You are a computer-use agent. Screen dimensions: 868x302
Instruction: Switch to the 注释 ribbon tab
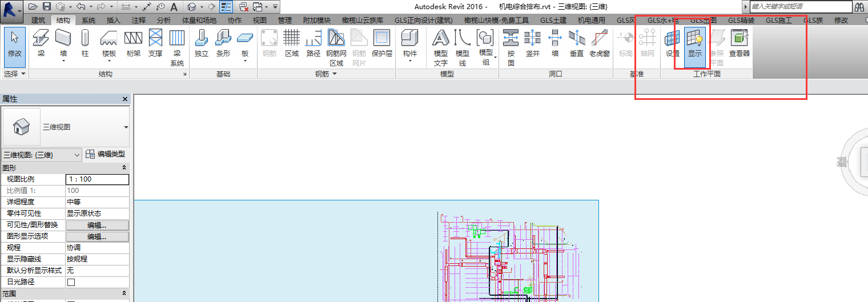coord(138,20)
